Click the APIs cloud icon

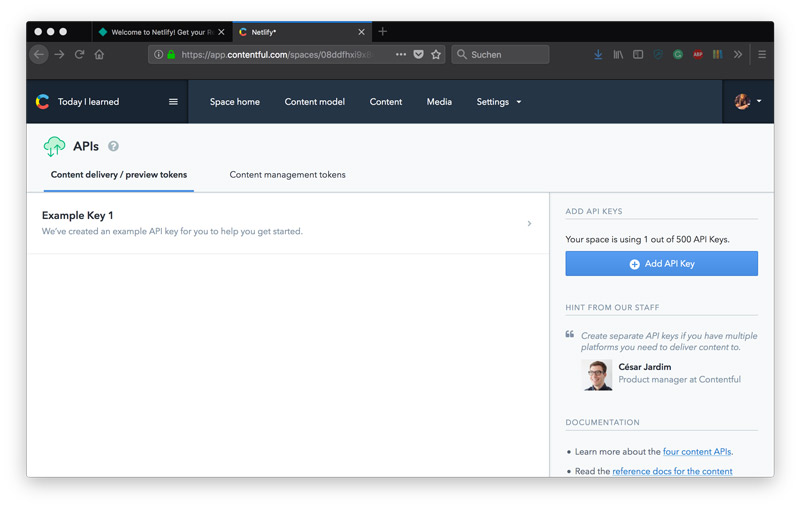tap(55, 146)
